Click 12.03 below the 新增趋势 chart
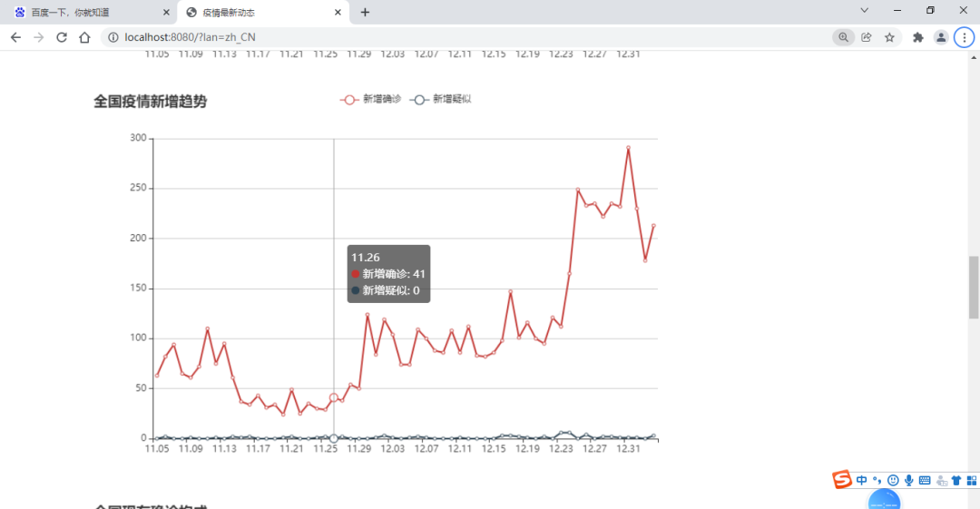This screenshot has width=980, height=509. 393,449
